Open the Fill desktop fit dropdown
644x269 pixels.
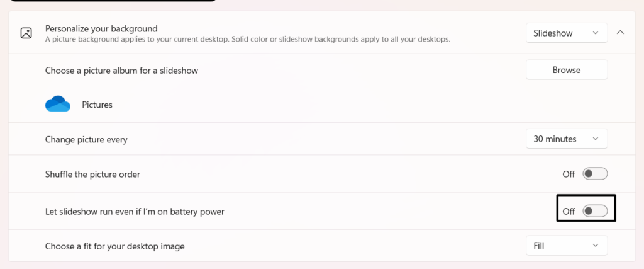[x=567, y=246]
